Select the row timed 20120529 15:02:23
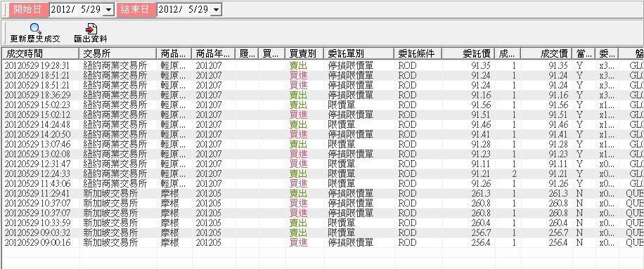Viewport: 644px width, 269px height. [x=323, y=105]
